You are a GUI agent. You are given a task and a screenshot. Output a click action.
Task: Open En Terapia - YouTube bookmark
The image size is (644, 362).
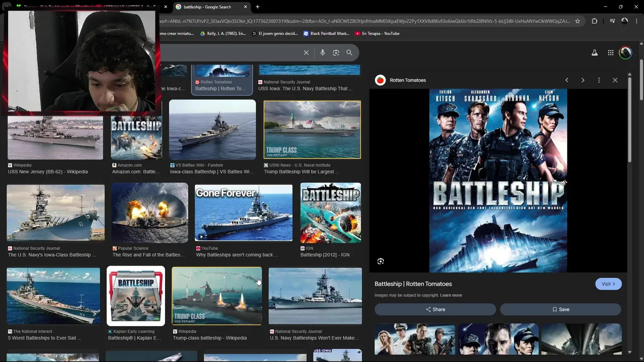point(377,34)
